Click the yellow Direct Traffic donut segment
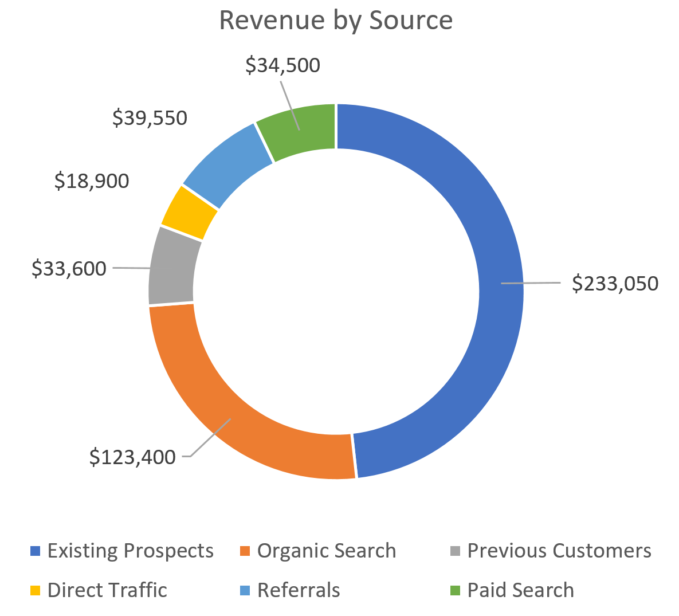The height and width of the screenshot is (616, 679). tap(190, 213)
